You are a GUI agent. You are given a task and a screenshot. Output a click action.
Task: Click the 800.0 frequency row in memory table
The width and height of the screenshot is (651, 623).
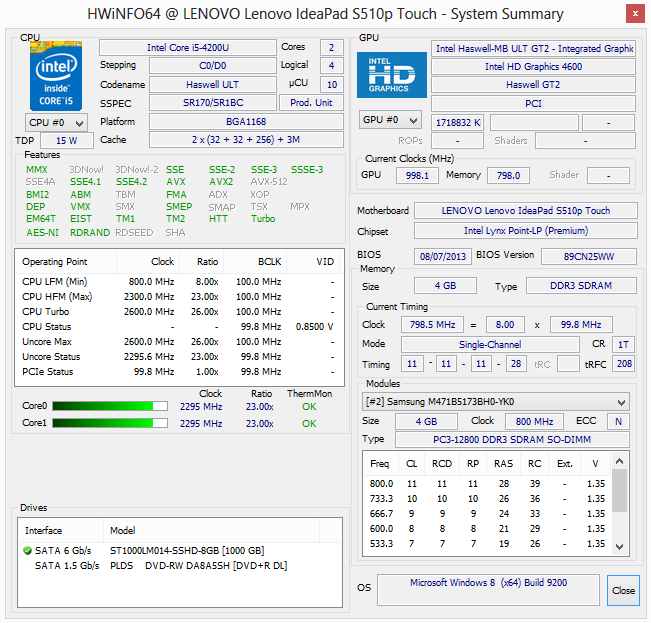pyautogui.click(x=487, y=484)
